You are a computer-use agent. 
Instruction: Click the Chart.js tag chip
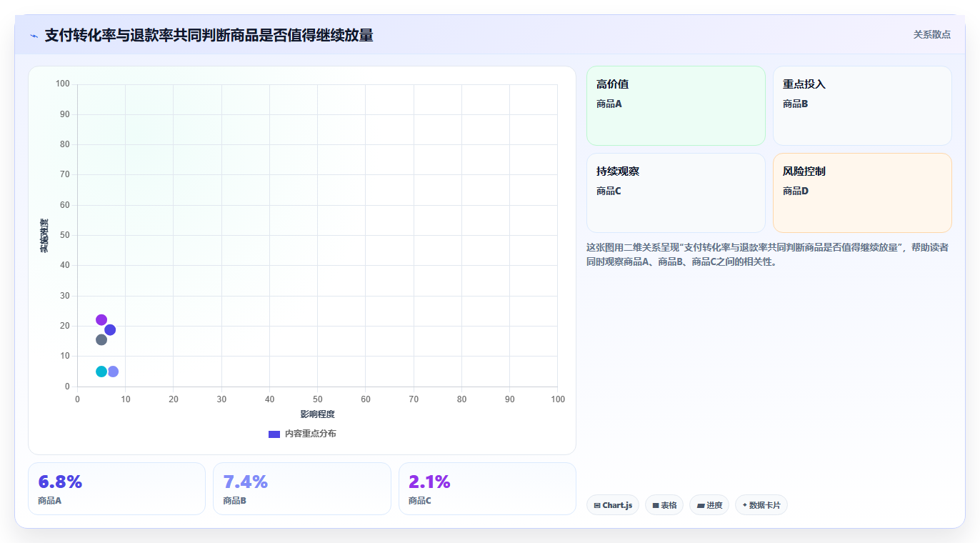[x=613, y=505]
